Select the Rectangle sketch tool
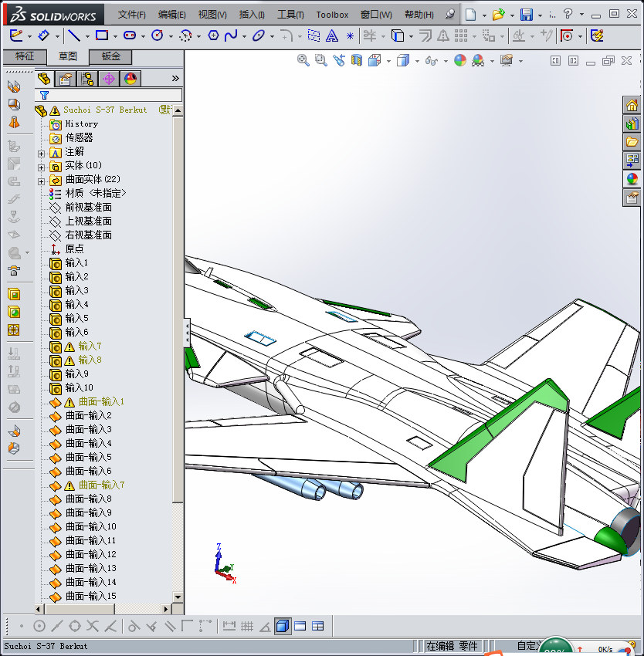Viewport: 644px width, 656px height. pyautogui.click(x=102, y=36)
